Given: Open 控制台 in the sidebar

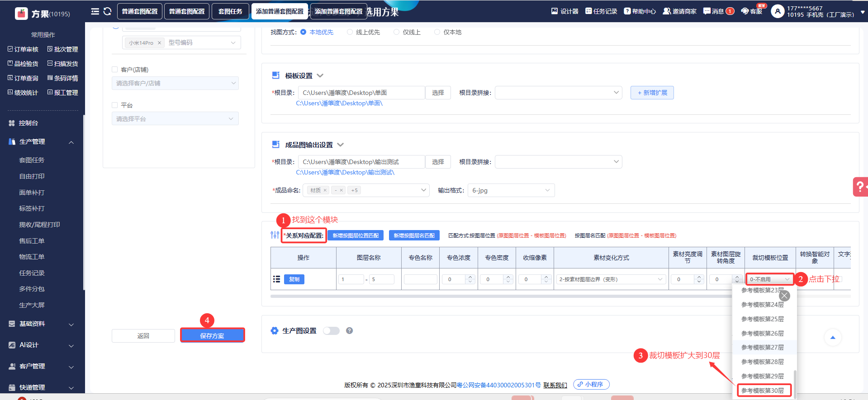Looking at the screenshot, I should click(28, 123).
